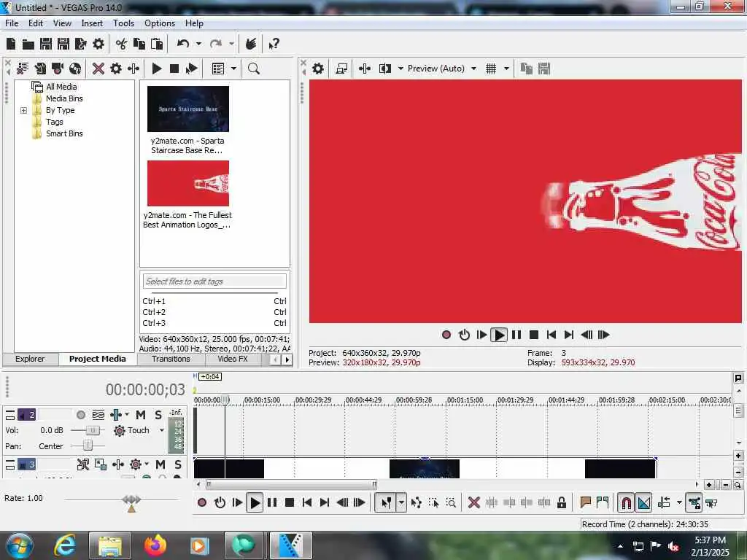Arm audio track 2 for record
Image resolution: width=747 pixels, height=560 pixels.
tap(81, 415)
